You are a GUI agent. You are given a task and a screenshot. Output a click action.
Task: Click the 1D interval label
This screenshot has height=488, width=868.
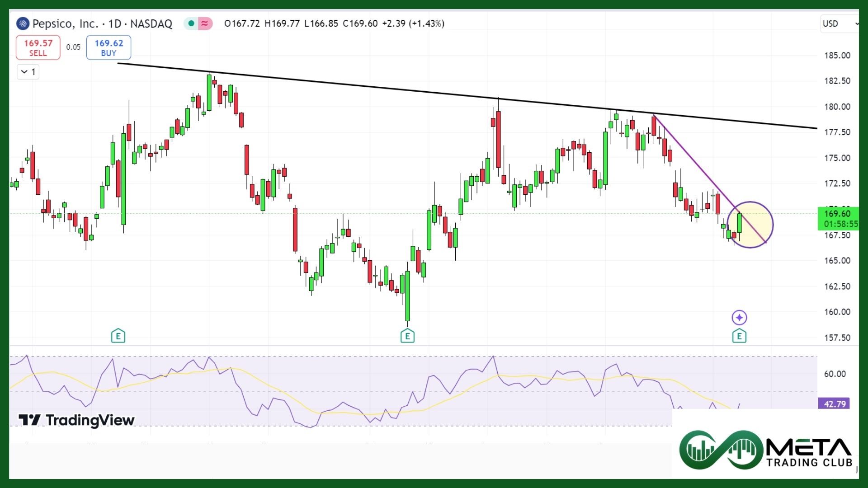tap(115, 23)
